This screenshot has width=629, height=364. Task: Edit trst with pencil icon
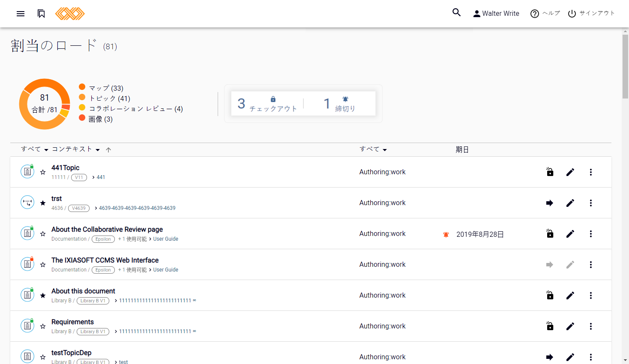point(570,203)
